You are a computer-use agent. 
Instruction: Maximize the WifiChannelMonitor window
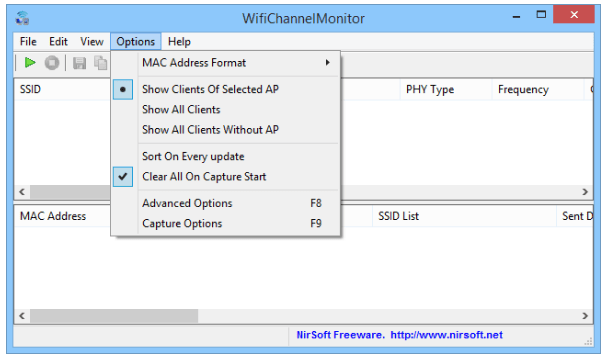[x=541, y=15]
